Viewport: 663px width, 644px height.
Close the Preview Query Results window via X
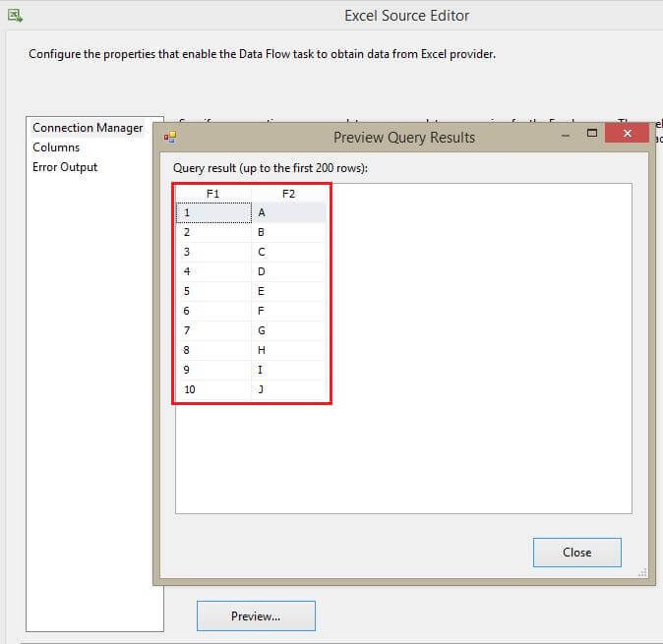(627, 133)
